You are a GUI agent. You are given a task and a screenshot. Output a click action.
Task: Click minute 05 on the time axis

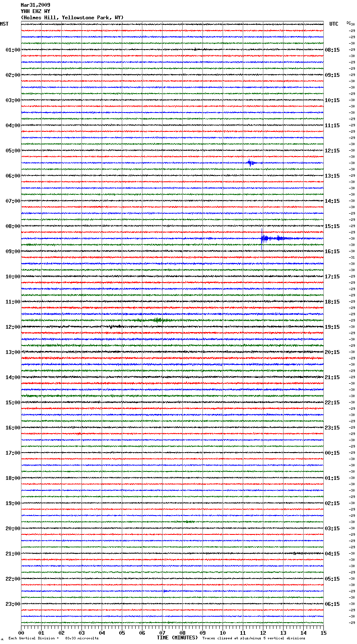(x=122, y=633)
